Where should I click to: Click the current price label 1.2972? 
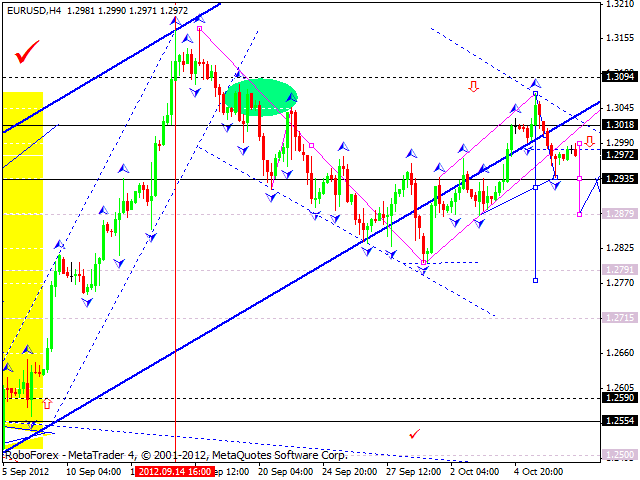(x=621, y=155)
